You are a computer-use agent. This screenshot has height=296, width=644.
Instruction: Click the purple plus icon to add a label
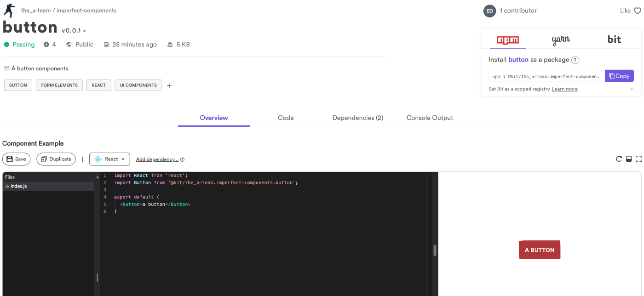tap(169, 85)
